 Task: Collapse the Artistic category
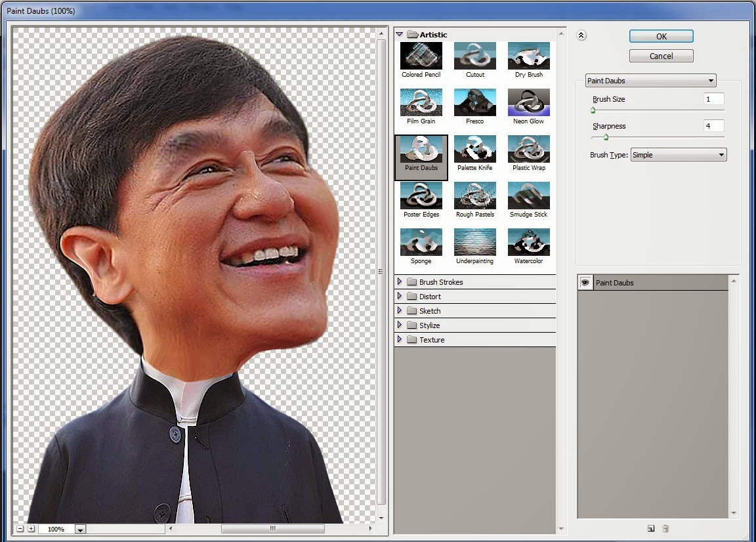400,34
